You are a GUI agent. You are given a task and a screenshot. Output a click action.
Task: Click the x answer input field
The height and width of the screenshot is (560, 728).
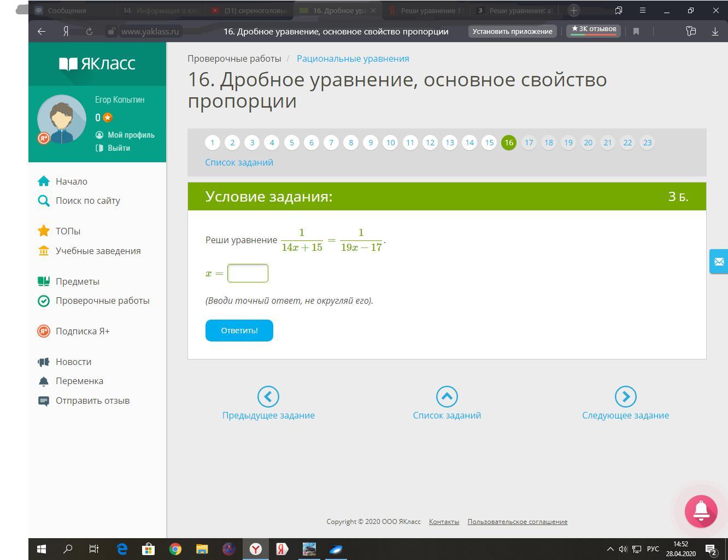click(248, 273)
